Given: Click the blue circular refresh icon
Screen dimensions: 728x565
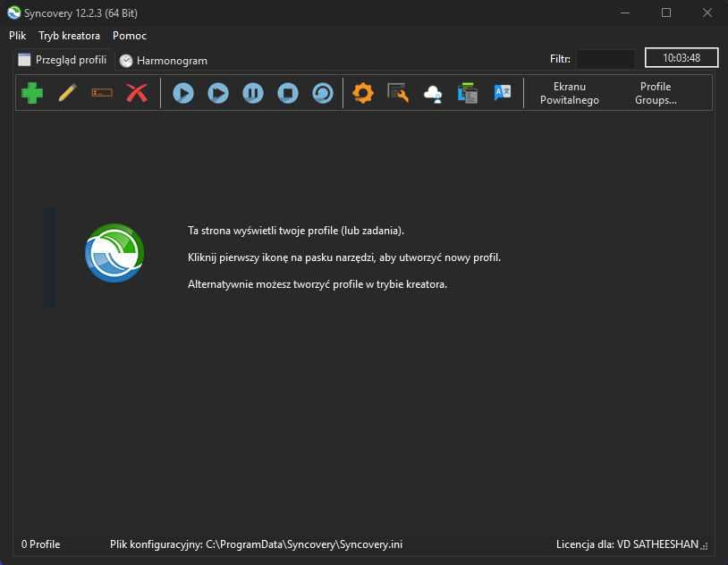Looking at the screenshot, I should click(323, 93).
